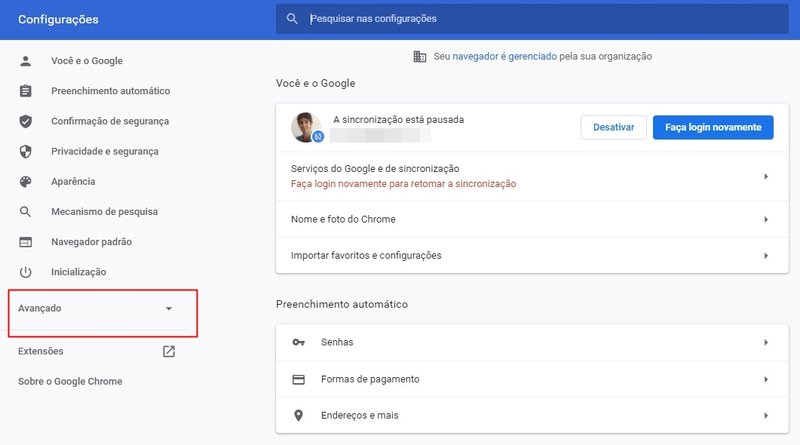Go to Mecanismo de pesquisa settings
Image resolution: width=800 pixels, height=445 pixels.
(105, 211)
